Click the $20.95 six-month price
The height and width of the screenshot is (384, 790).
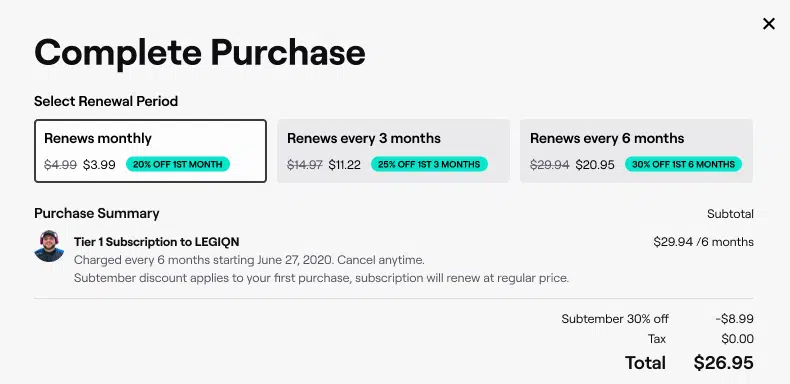(x=595, y=165)
